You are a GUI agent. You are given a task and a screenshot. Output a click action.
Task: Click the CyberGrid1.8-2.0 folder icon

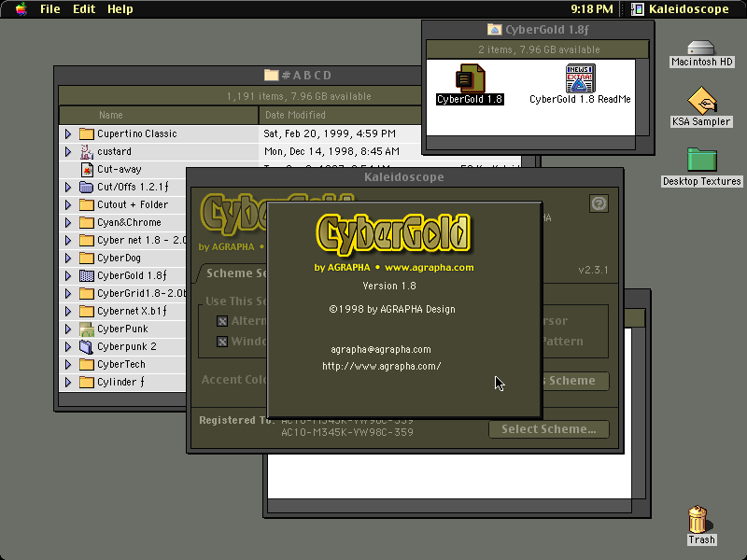pyautogui.click(x=86, y=293)
